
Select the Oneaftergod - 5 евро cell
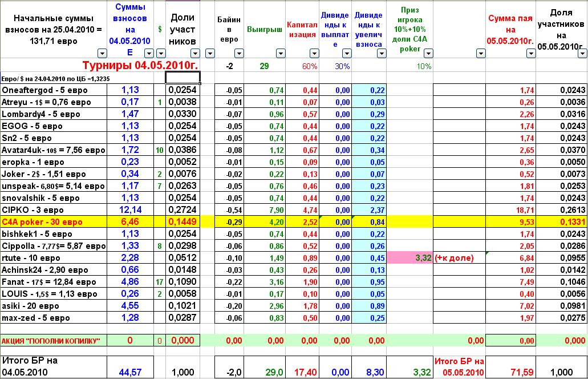coord(54,90)
